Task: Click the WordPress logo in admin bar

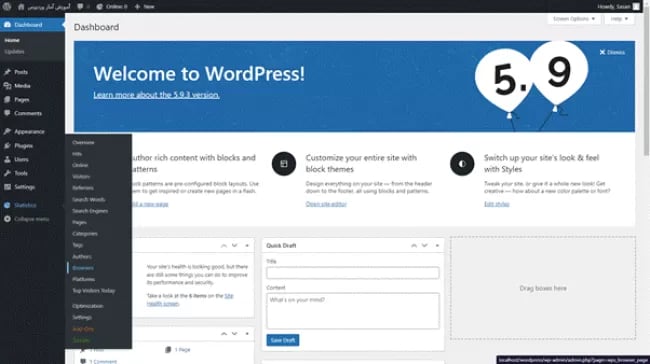Action: pos(7,6)
